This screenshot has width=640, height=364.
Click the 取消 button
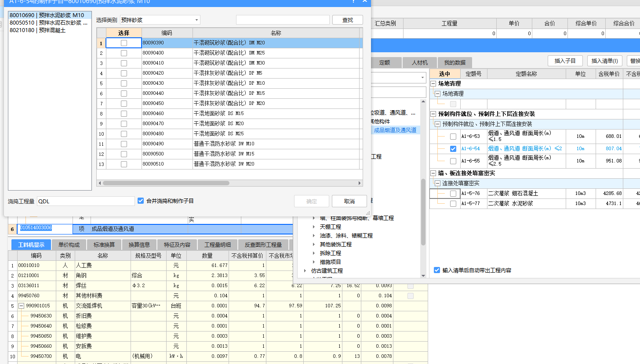(x=349, y=201)
